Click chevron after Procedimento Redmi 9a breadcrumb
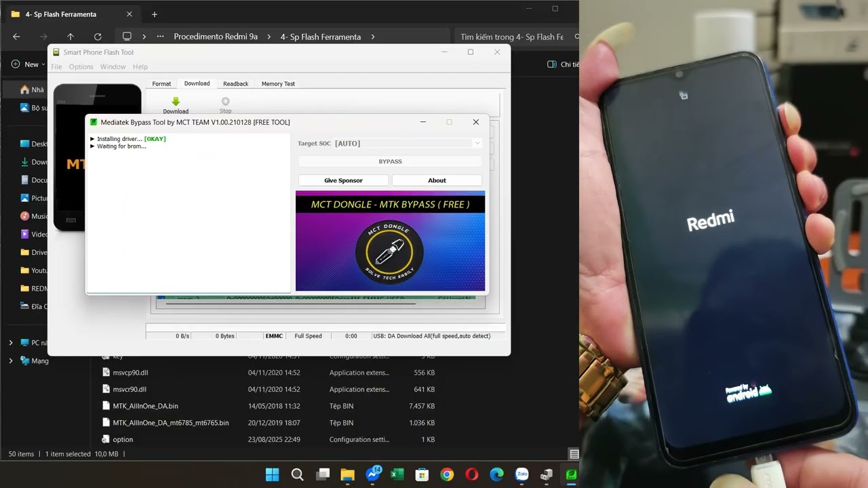 click(x=269, y=37)
